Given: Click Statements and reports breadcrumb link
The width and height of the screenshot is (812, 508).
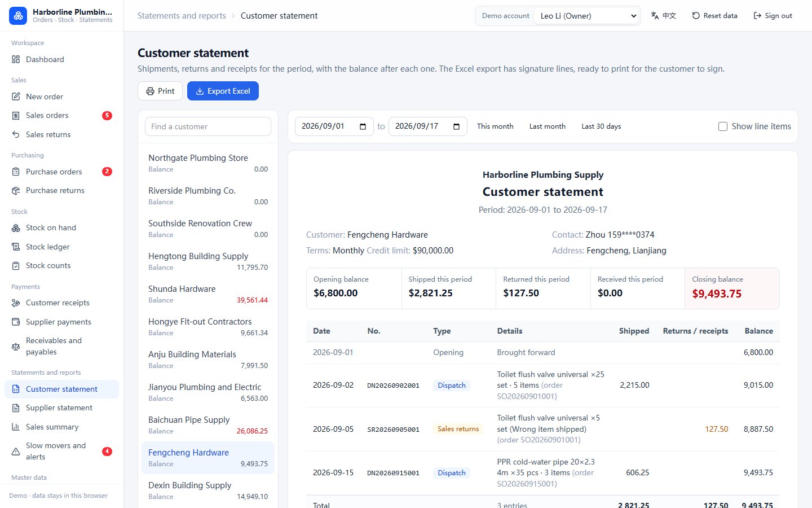Looking at the screenshot, I should (182, 16).
